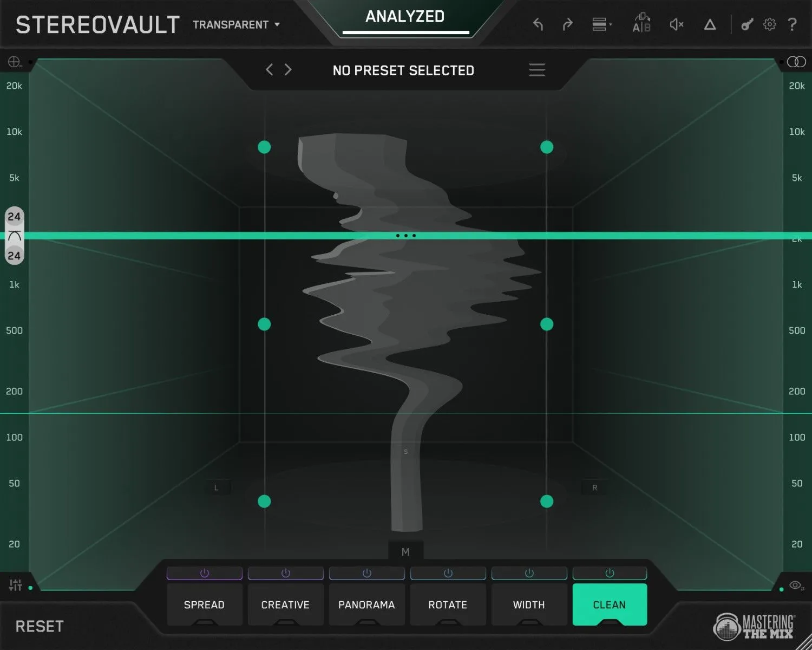Click the undo arrow icon
Viewport: 812px width, 650px height.
pyautogui.click(x=538, y=24)
